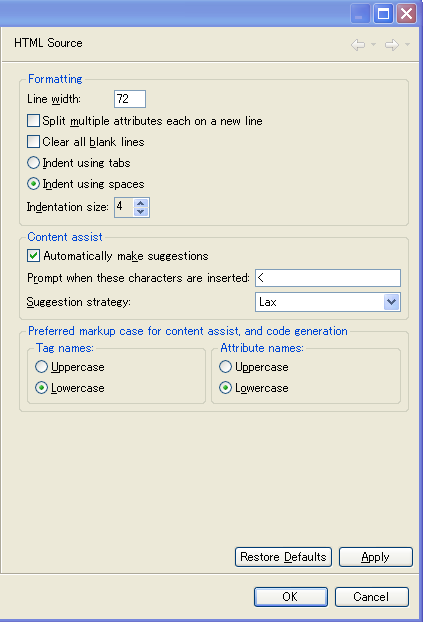Click the Restore Defaults button
This screenshot has width=423, height=622.
(283, 557)
